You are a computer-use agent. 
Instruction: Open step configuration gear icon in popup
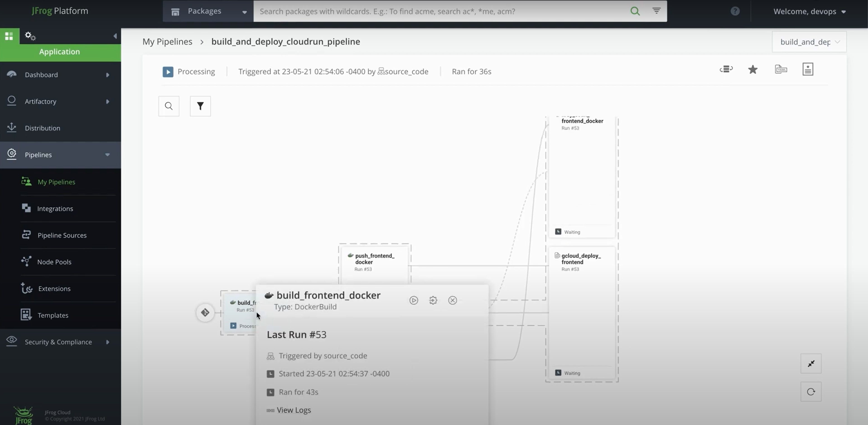coord(433,300)
